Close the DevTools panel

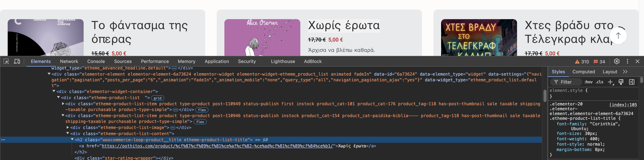pyautogui.click(x=637, y=61)
